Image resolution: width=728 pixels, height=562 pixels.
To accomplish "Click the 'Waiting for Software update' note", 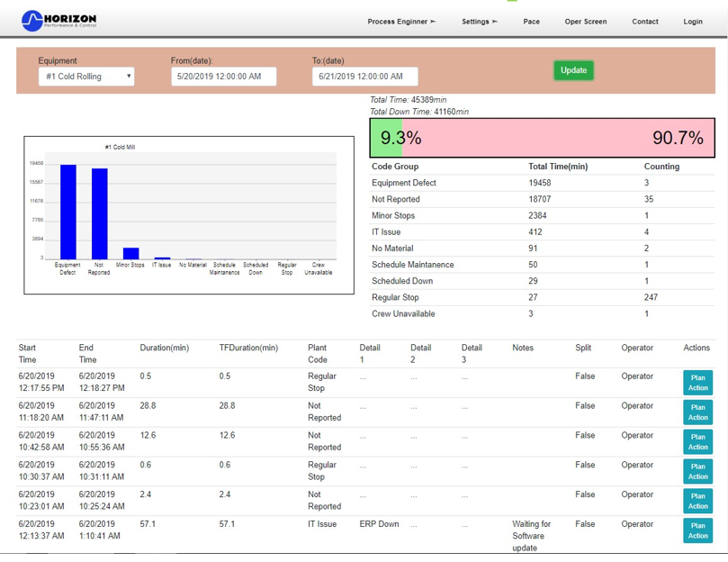I will (532, 536).
